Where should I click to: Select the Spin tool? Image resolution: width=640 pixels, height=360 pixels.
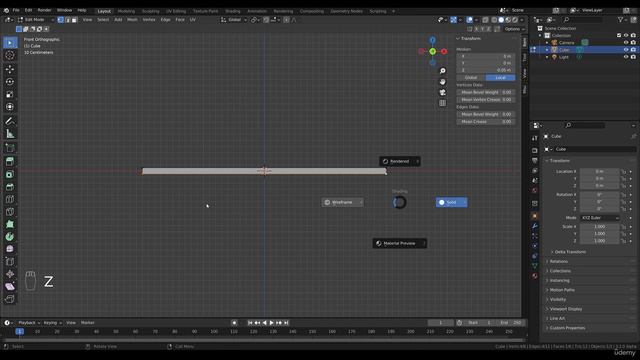click(x=10, y=236)
